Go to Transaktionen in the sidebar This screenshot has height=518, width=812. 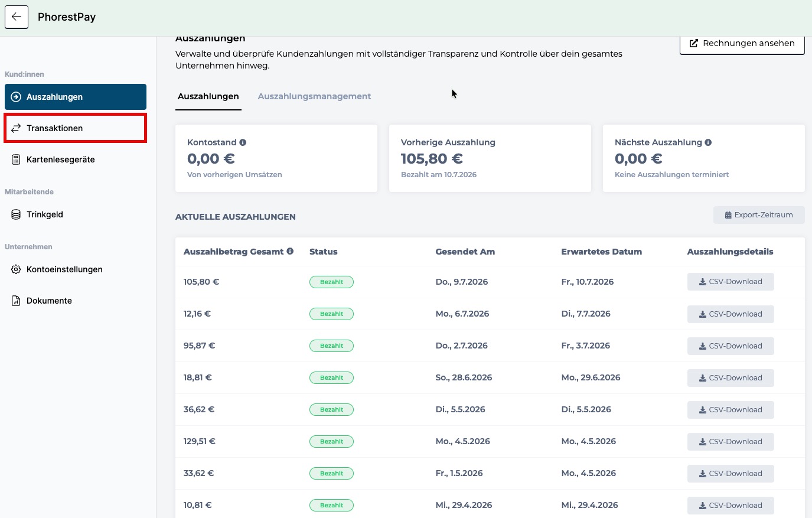76,128
